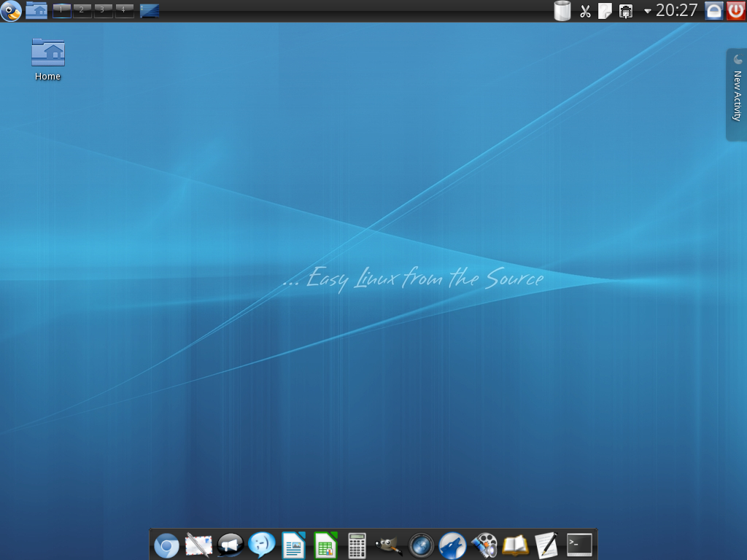Open the mail client envelope icon
This screenshot has width=747, height=560.
pos(198,545)
